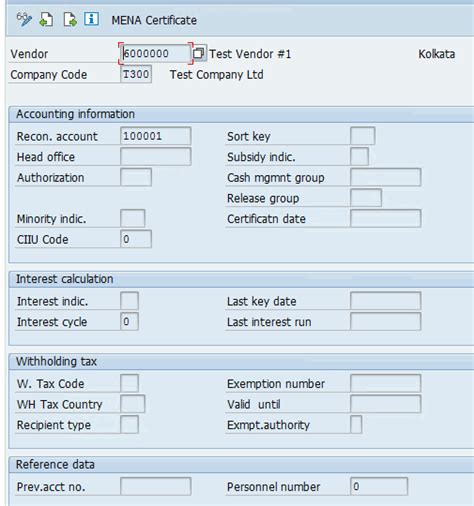The width and height of the screenshot is (474, 506).
Task: Click the Recon. account label
Action: (57, 137)
